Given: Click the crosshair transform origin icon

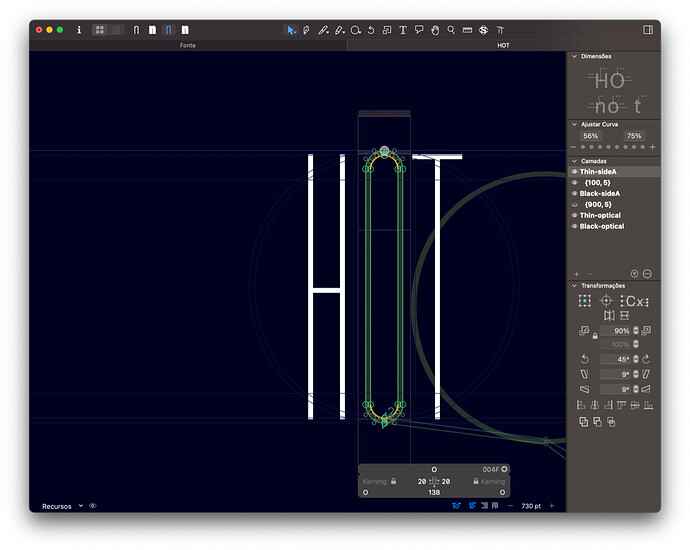Looking at the screenshot, I should [606, 301].
